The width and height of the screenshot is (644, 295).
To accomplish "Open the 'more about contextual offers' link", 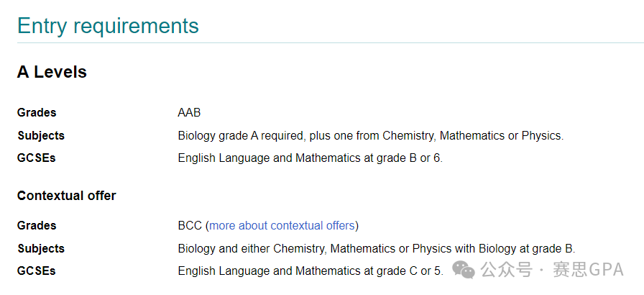I will [x=282, y=225].
